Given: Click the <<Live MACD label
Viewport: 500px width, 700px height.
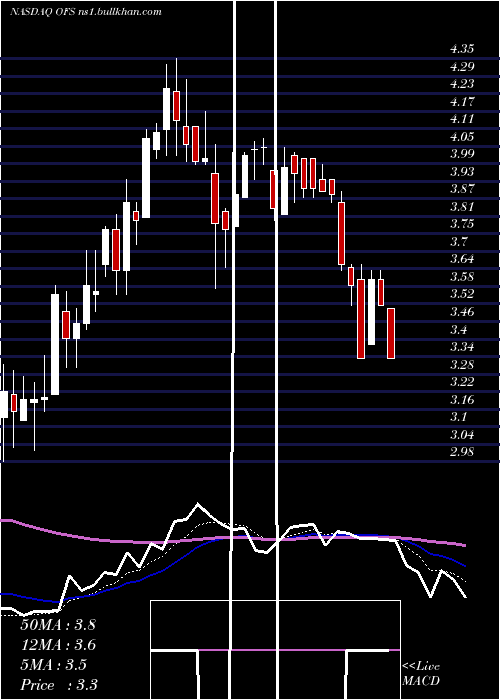Looking at the screenshot, I should [x=421, y=673].
